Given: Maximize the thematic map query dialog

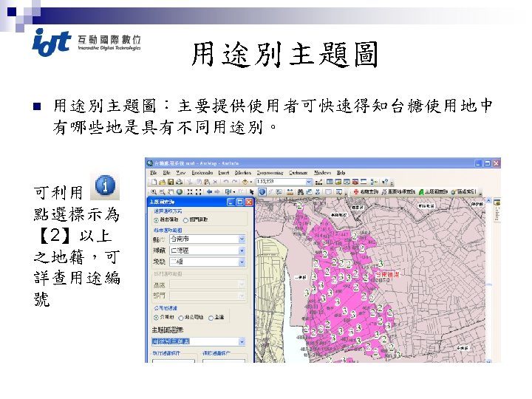Looking at the screenshot, I should coord(239,202).
